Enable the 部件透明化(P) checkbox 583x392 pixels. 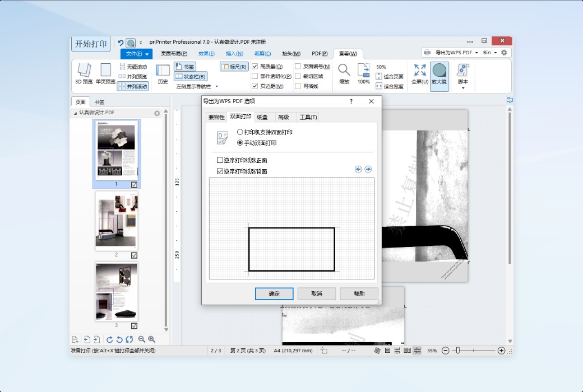coord(255,76)
